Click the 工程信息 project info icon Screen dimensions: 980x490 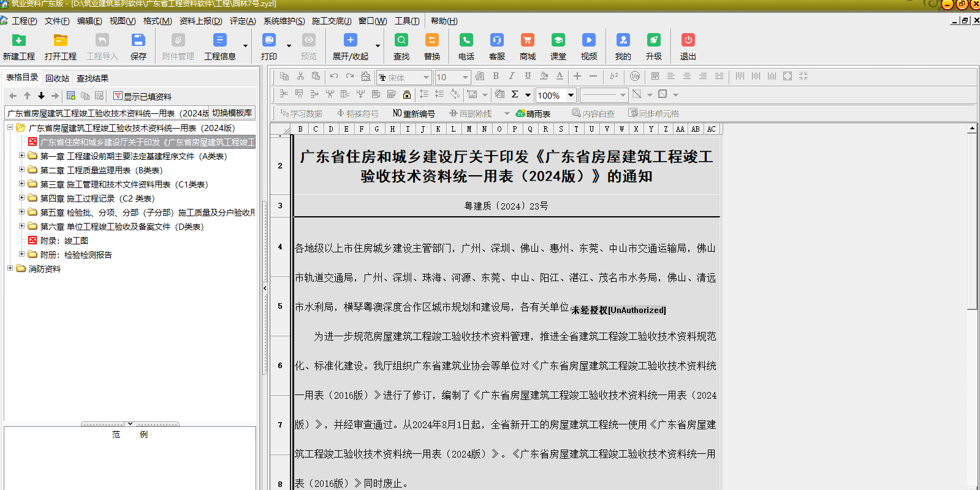[x=219, y=47]
